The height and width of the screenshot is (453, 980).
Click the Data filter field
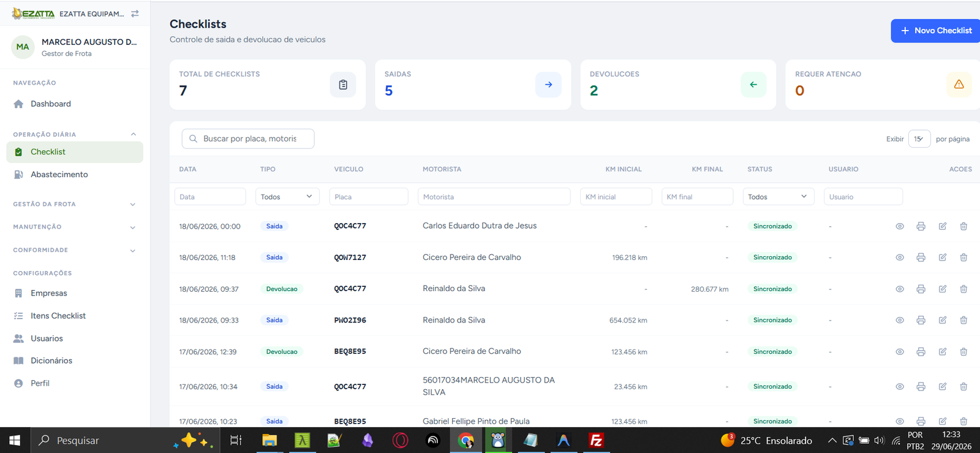pos(210,197)
